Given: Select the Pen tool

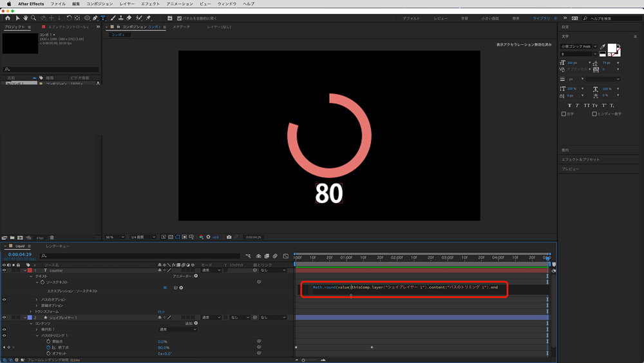Looking at the screenshot, I should [95, 18].
